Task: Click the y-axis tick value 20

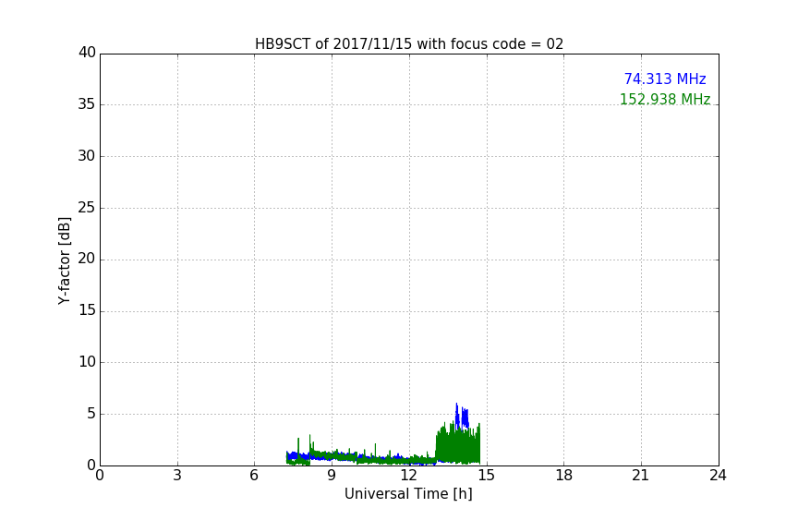Action: (87, 260)
